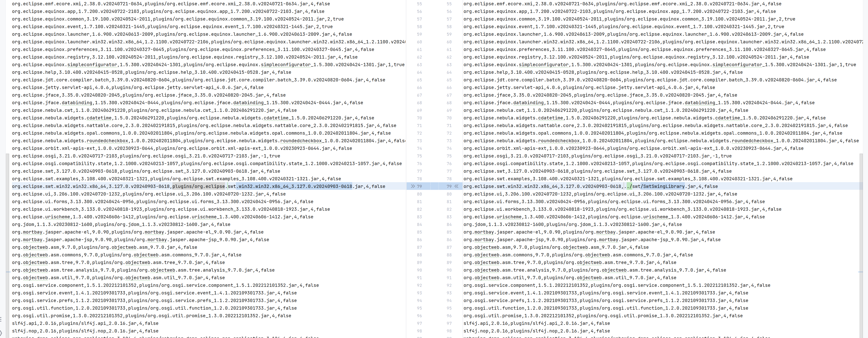The width and height of the screenshot is (868, 338).
Task: Click org.eclipse.equinox.simpleconfigurator line in left pane
Action: point(208,65)
